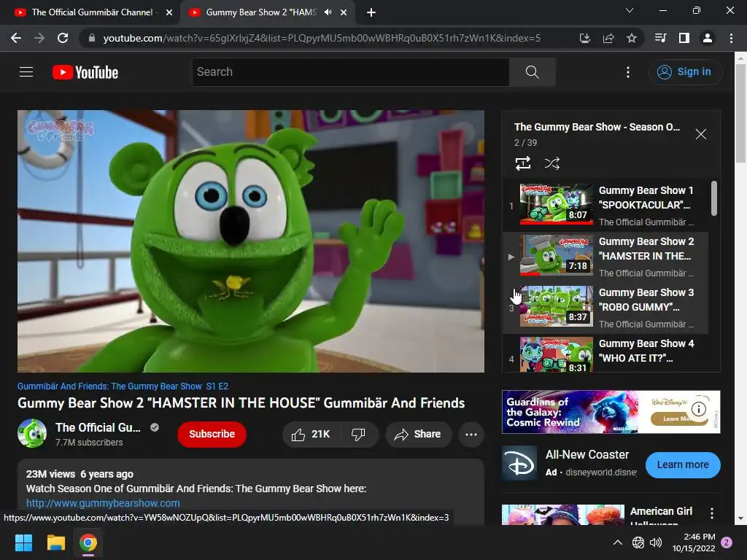Show hidden tray icons chevron
Viewport: 747px width, 560px height.
pos(617,542)
